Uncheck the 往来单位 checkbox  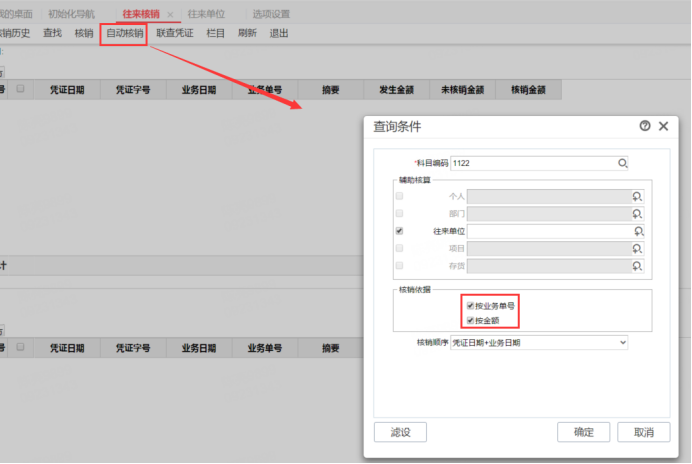(400, 231)
